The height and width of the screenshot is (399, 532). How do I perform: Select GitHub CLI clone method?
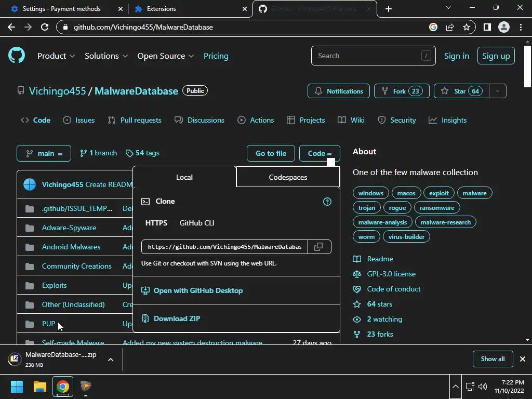197,223
